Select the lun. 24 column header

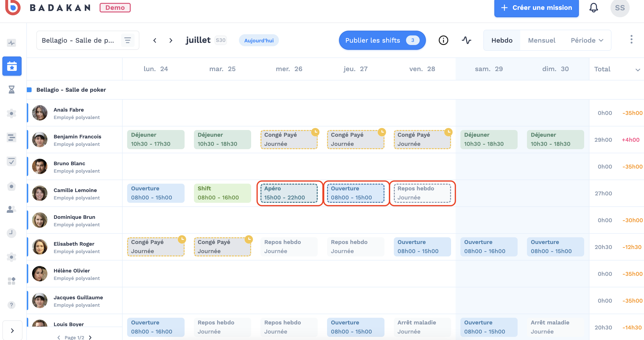[x=156, y=69]
